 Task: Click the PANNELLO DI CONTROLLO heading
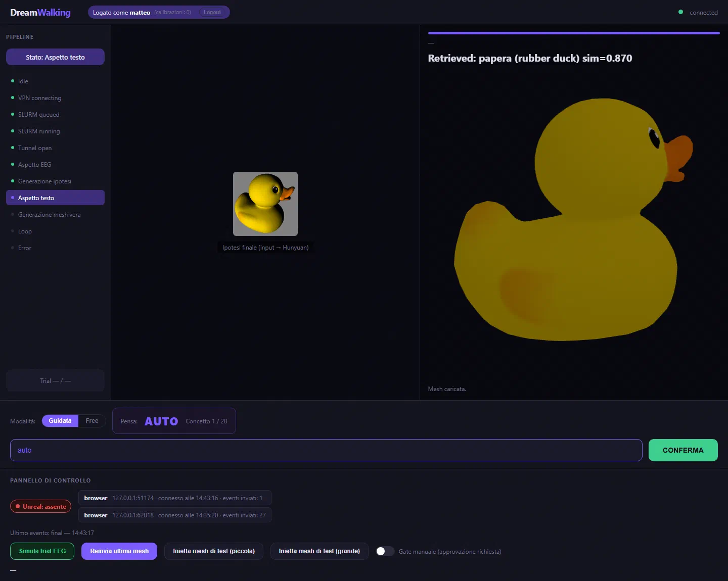coord(51,480)
